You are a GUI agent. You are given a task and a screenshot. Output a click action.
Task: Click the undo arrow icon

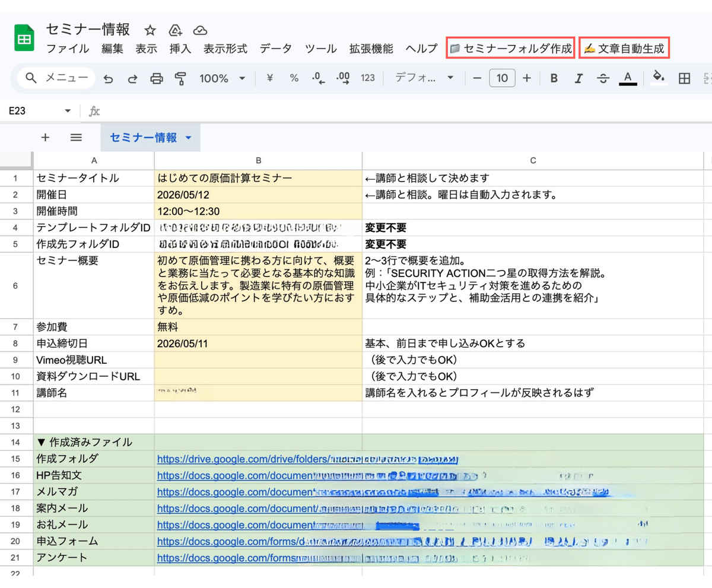[x=108, y=78]
